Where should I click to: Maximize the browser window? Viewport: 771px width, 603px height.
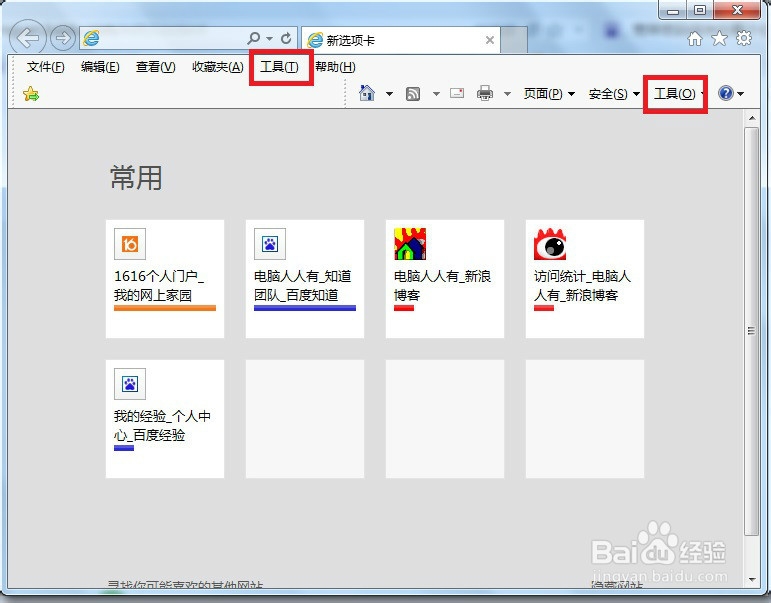click(x=700, y=10)
